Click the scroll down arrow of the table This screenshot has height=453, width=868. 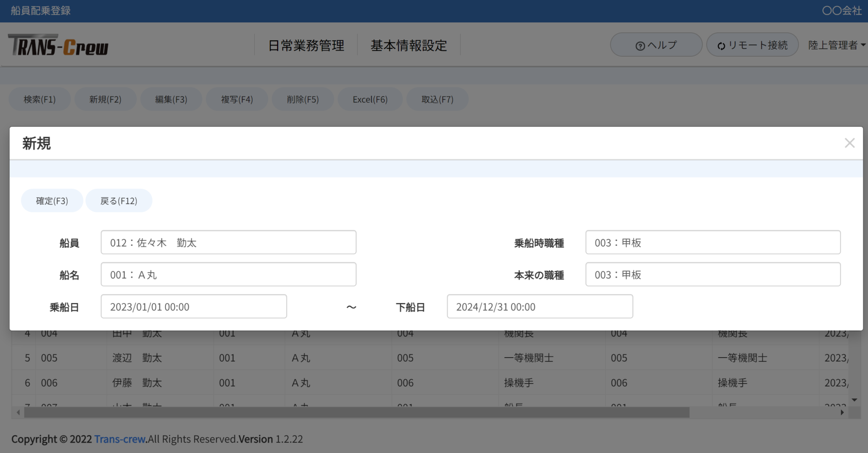tap(854, 400)
